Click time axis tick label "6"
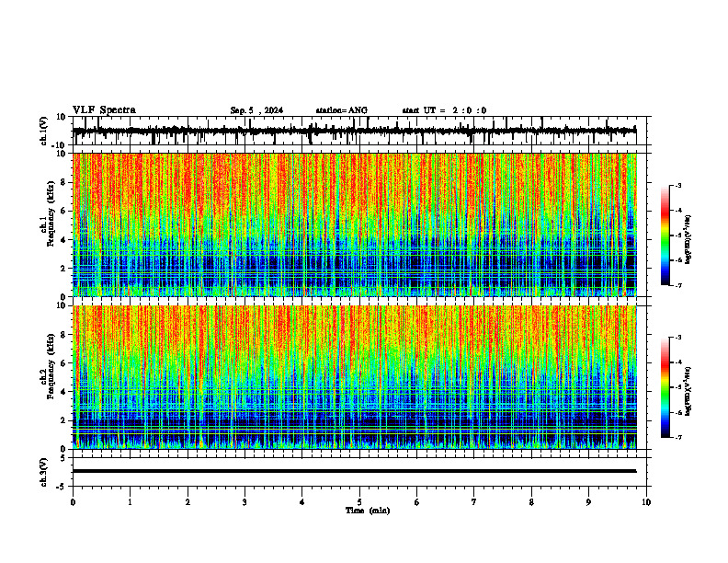Image resolution: width=728 pixels, height=563 pixels. click(417, 502)
